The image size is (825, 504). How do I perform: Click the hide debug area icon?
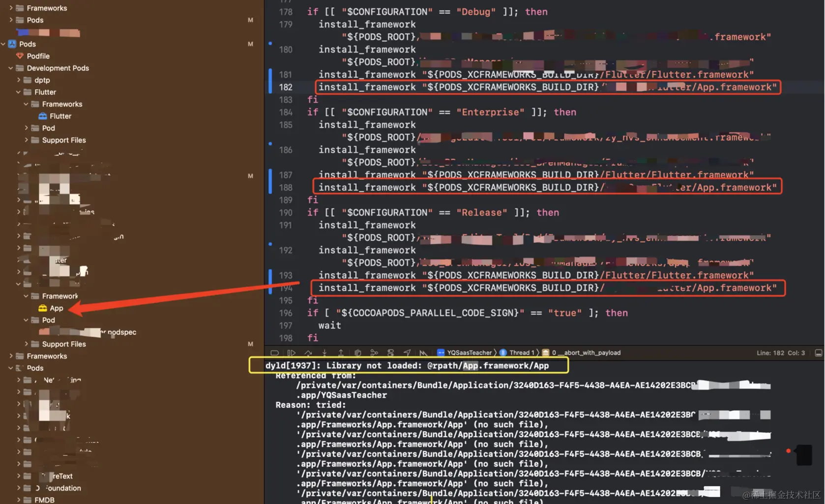point(275,353)
